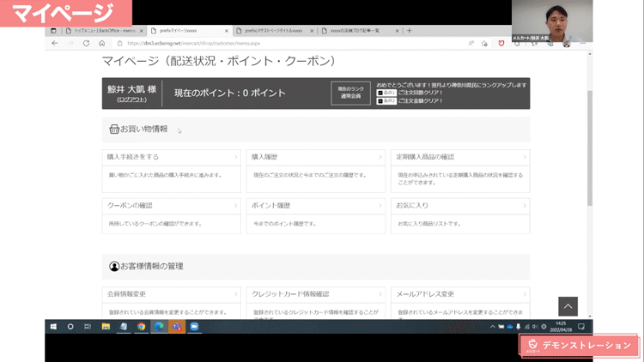Open Microsoft Teams on taskbar
644x362 pixels.
[177, 327]
